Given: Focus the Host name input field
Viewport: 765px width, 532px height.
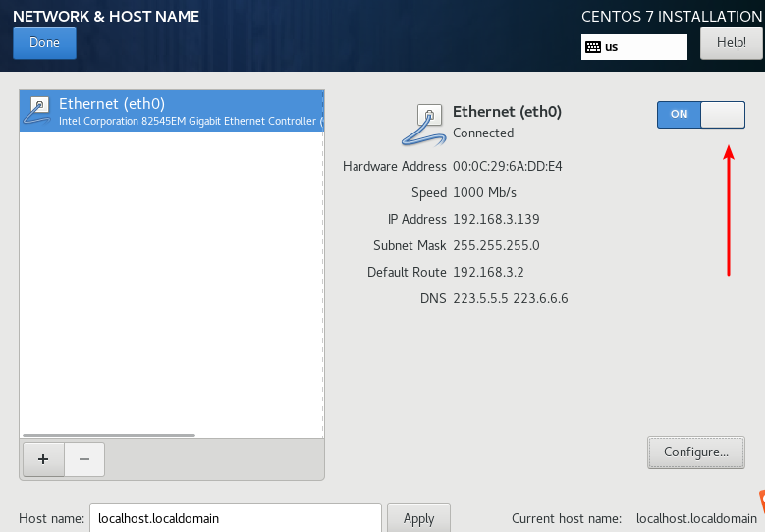Looking at the screenshot, I should point(235,518).
